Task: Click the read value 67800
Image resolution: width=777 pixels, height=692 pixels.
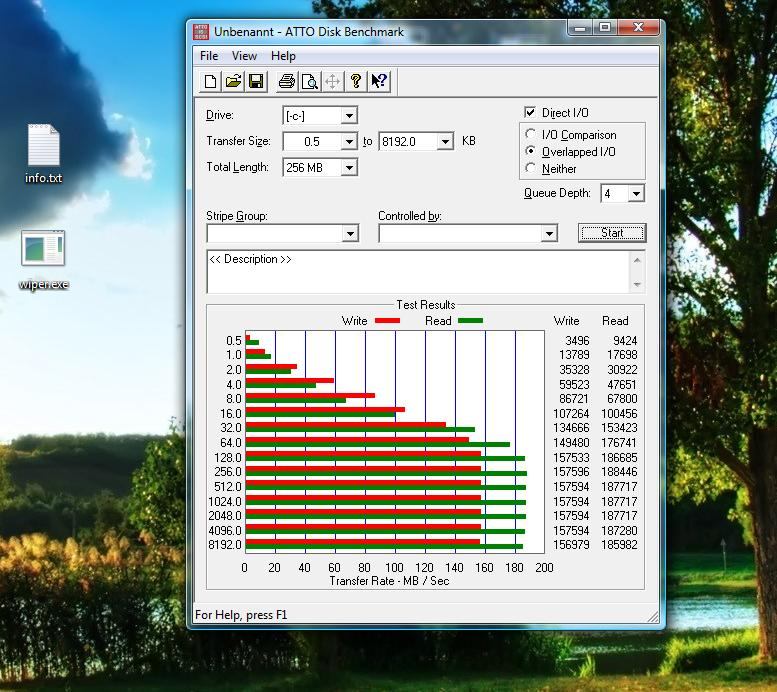Action: point(622,399)
